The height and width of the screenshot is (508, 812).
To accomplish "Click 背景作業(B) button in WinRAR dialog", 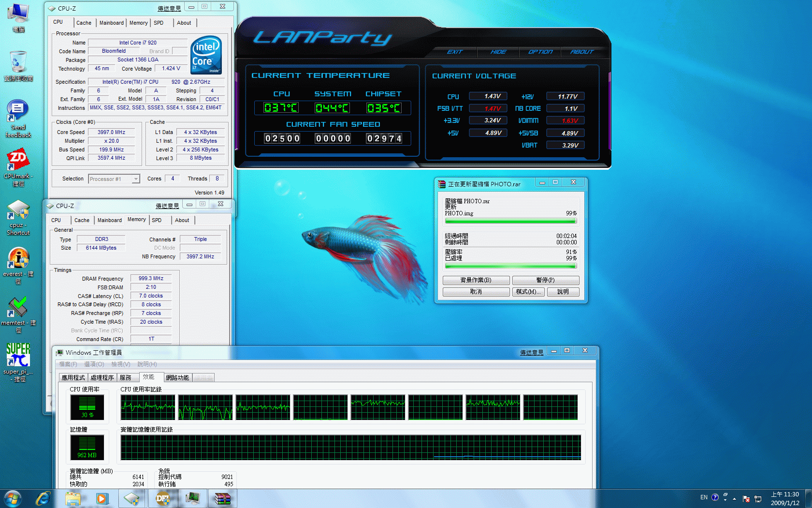I will [476, 280].
